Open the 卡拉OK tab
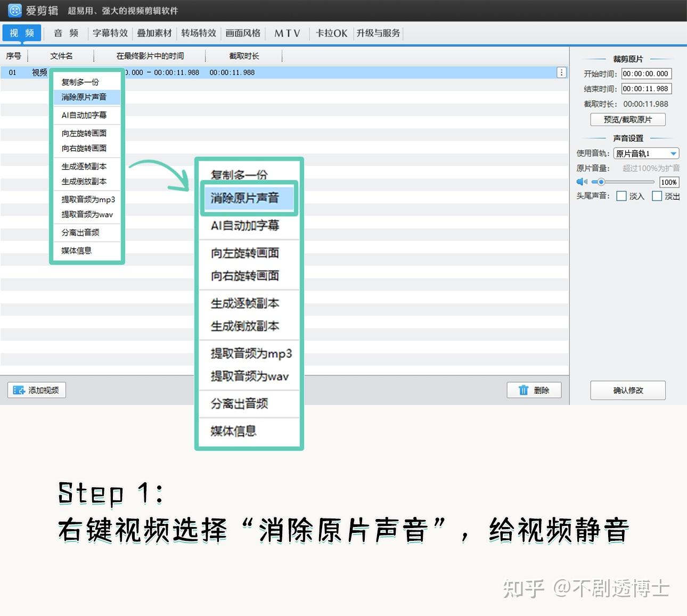This screenshot has width=687, height=616. (x=331, y=33)
